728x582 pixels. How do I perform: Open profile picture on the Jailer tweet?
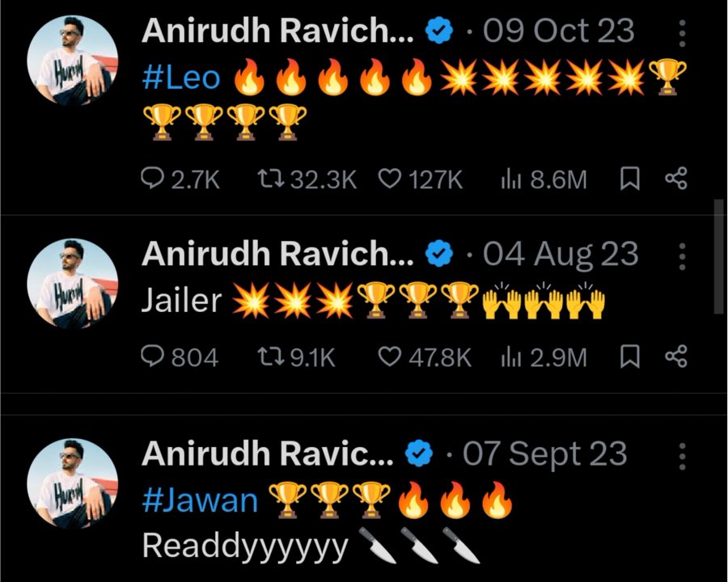tap(73, 284)
